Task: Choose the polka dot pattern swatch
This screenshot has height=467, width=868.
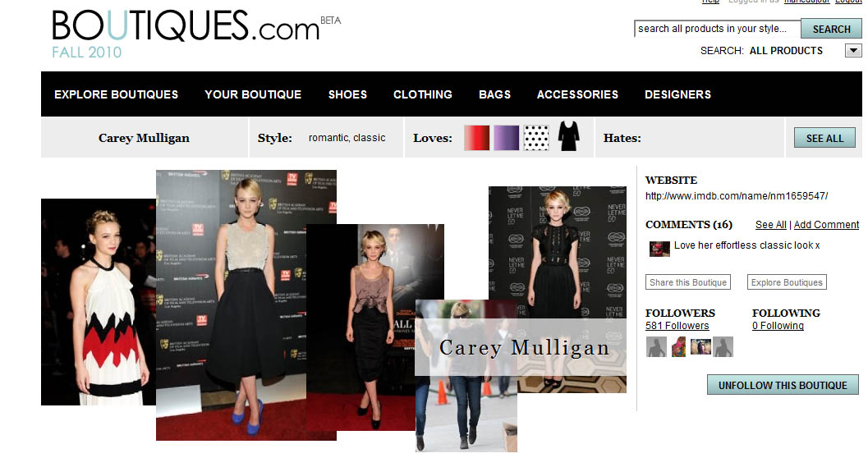Action: (x=536, y=138)
